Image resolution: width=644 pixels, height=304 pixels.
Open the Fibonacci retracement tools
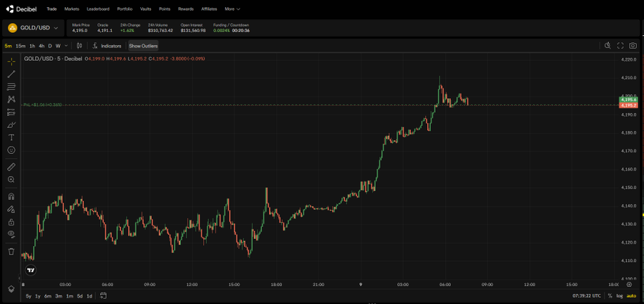click(11, 87)
